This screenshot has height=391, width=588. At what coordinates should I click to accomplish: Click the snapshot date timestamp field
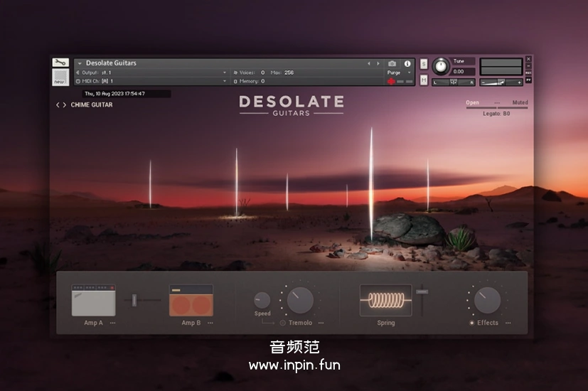click(127, 94)
